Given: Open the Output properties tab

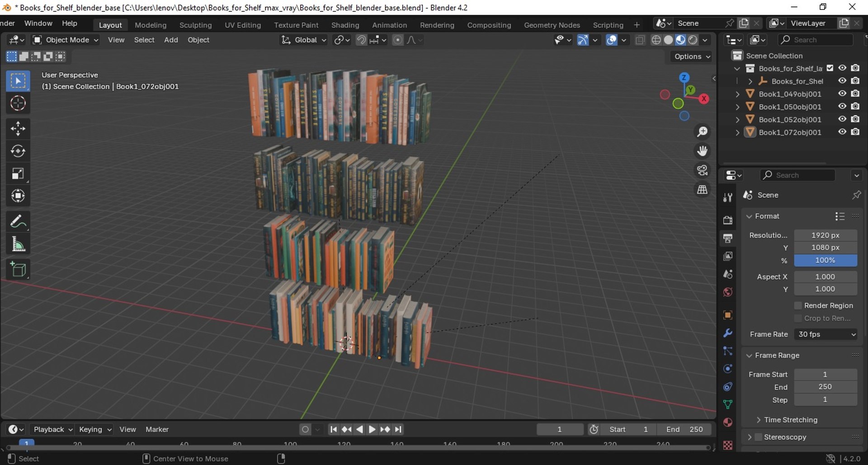Looking at the screenshot, I should coord(727,238).
